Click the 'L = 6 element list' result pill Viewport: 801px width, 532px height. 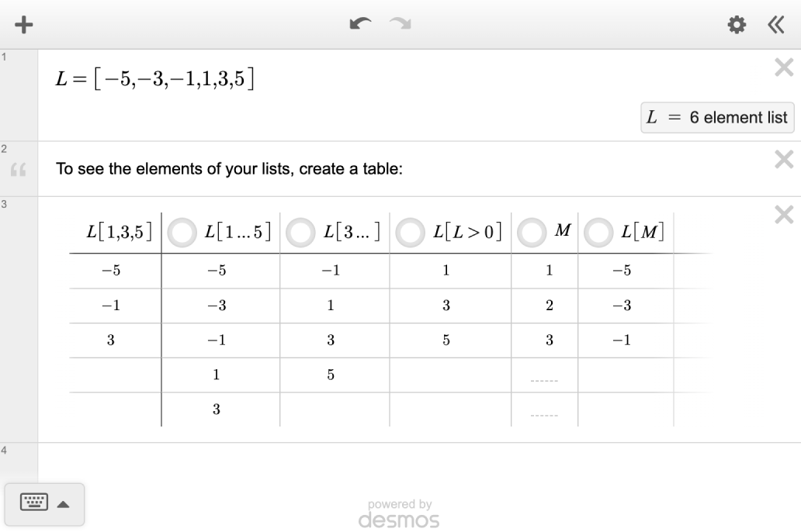(x=716, y=117)
